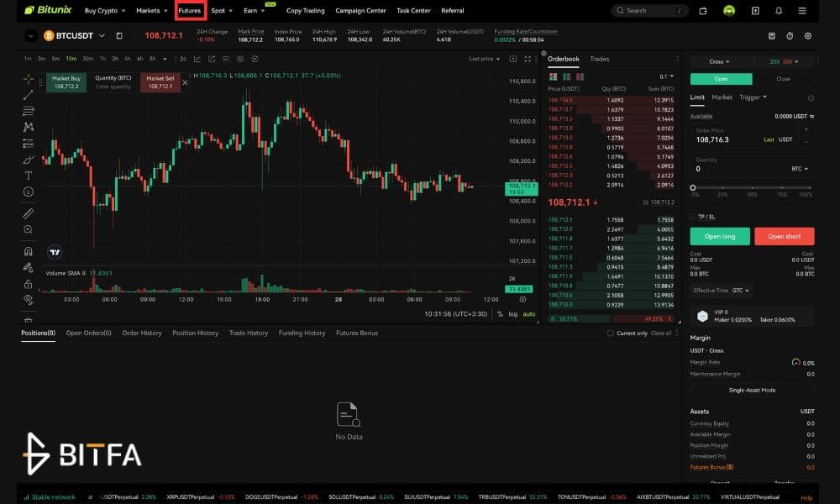The image size is (840, 504).
Task: Open the GTC effective time dropdown
Action: pos(740,291)
